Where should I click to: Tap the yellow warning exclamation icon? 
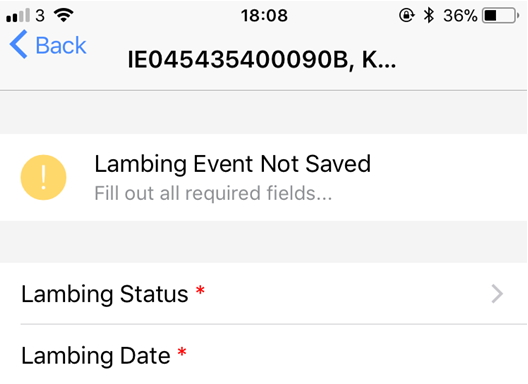click(x=43, y=178)
